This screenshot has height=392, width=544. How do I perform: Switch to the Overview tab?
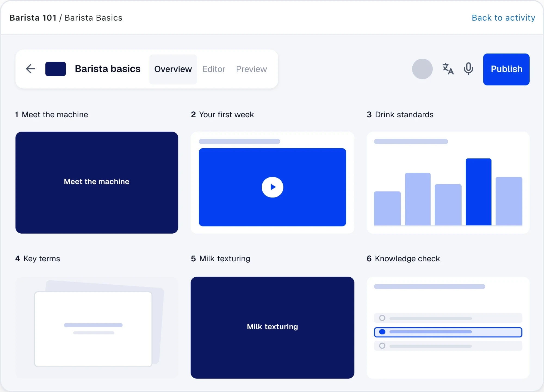173,69
